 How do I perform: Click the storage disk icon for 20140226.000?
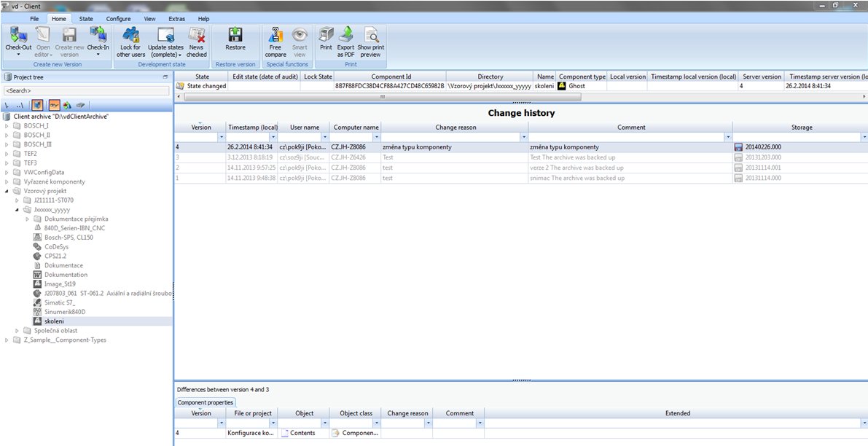[x=738, y=147]
